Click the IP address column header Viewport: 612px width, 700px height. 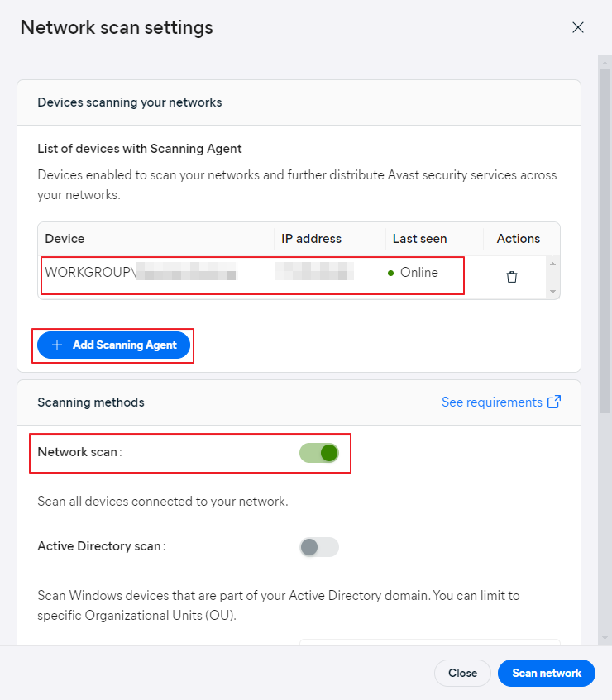coord(312,239)
